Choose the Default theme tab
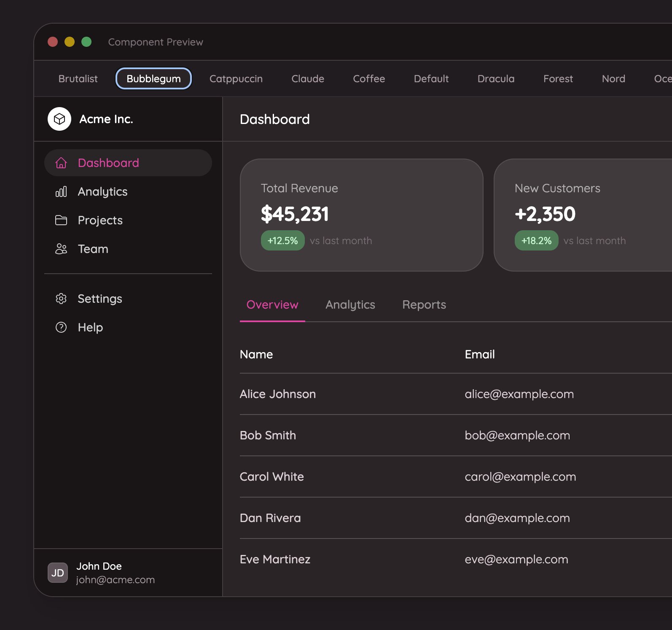 [x=431, y=78]
